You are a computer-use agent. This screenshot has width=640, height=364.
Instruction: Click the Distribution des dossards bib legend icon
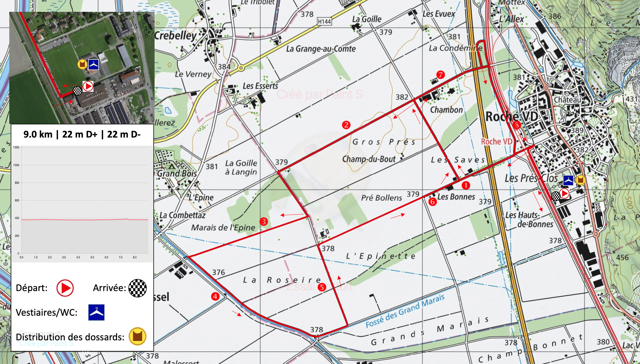pyautogui.click(x=137, y=336)
